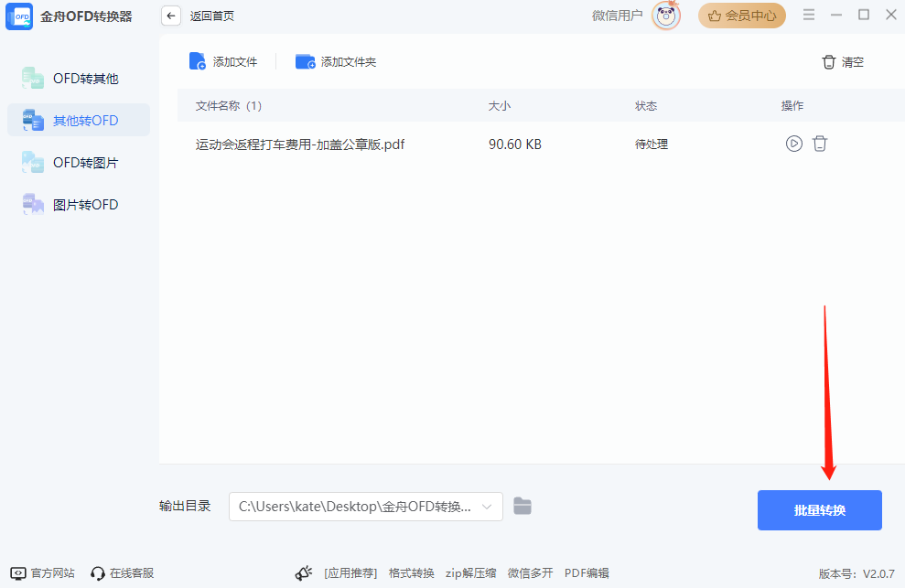Viewport: 905px width, 588px height.
Task: Start converting the listed PDF with play icon
Action: click(x=793, y=144)
